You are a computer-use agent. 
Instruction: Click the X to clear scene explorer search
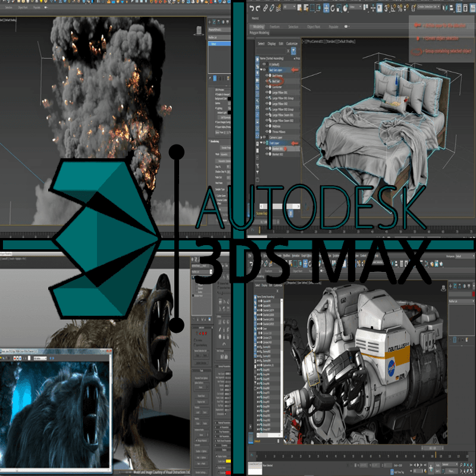(288, 51)
